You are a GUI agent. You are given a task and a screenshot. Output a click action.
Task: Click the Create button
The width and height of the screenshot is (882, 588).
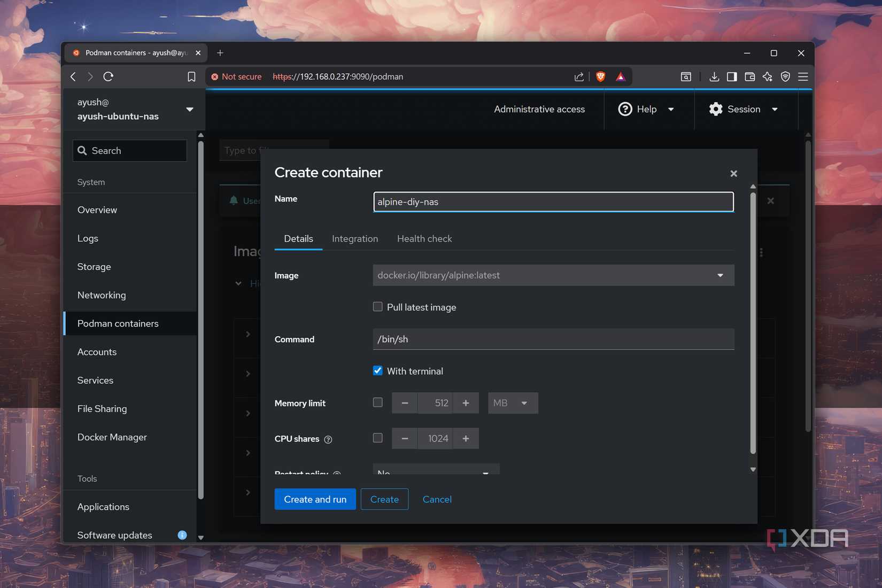coord(384,499)
